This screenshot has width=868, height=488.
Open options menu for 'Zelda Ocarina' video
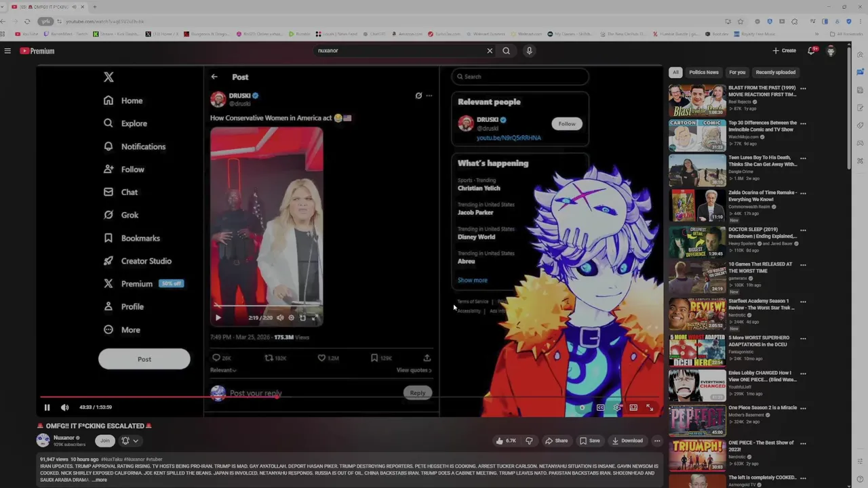coord(803,194)
